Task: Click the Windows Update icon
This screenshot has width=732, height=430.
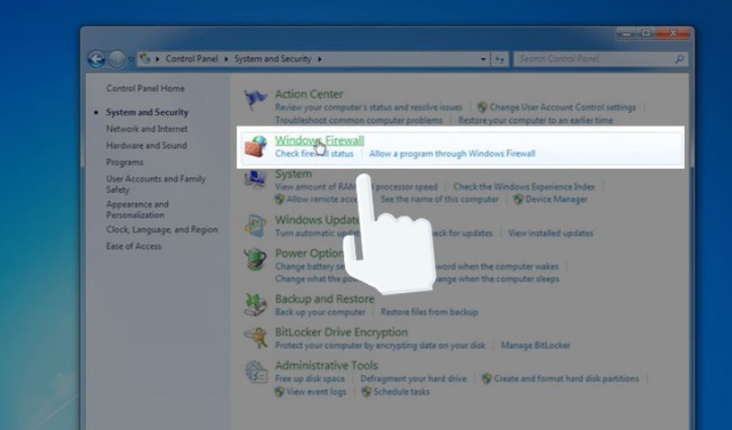Action: point(257,226)
